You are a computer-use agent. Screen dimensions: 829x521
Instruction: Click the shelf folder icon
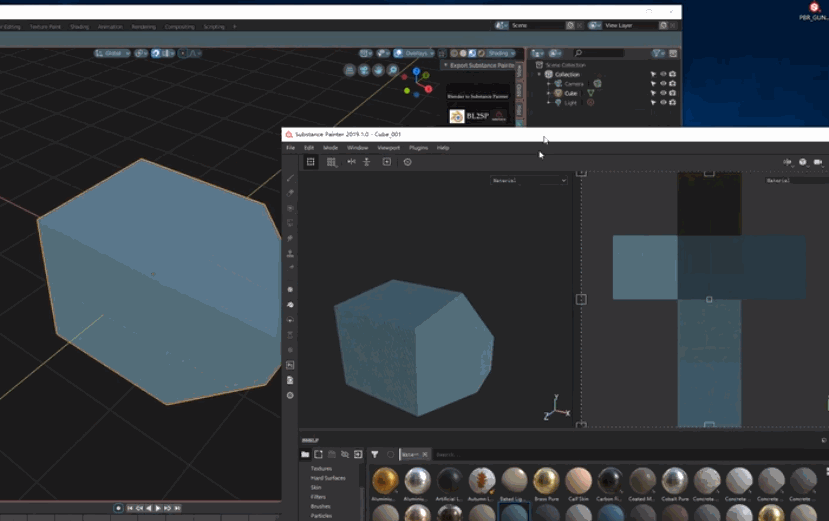(x=305, y=454)
